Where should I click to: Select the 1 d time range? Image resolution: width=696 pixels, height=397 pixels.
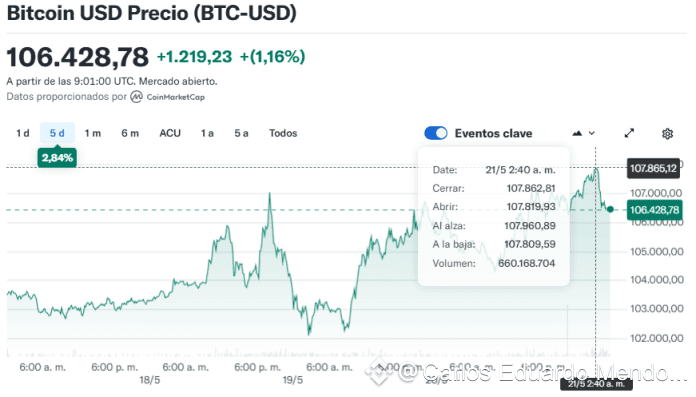23,133
